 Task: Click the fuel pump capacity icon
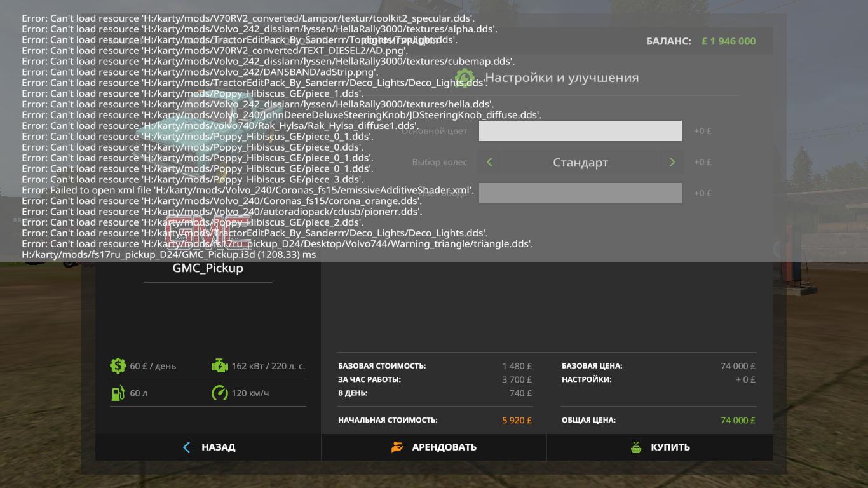click(118, 393)
